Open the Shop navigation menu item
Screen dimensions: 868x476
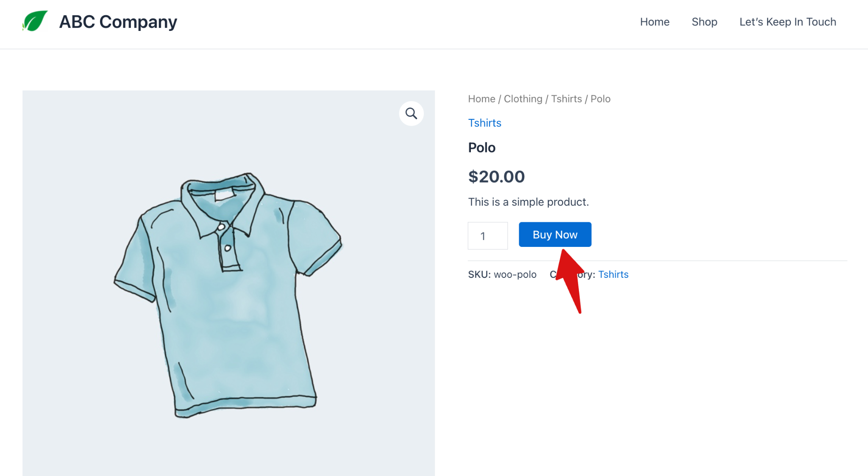point(704,22)
